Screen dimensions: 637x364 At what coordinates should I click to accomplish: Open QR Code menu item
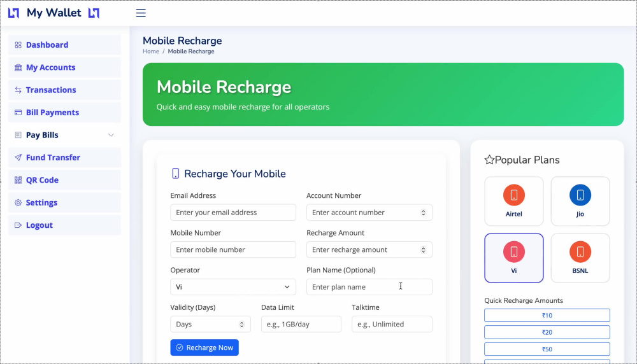tap(64, 180)
